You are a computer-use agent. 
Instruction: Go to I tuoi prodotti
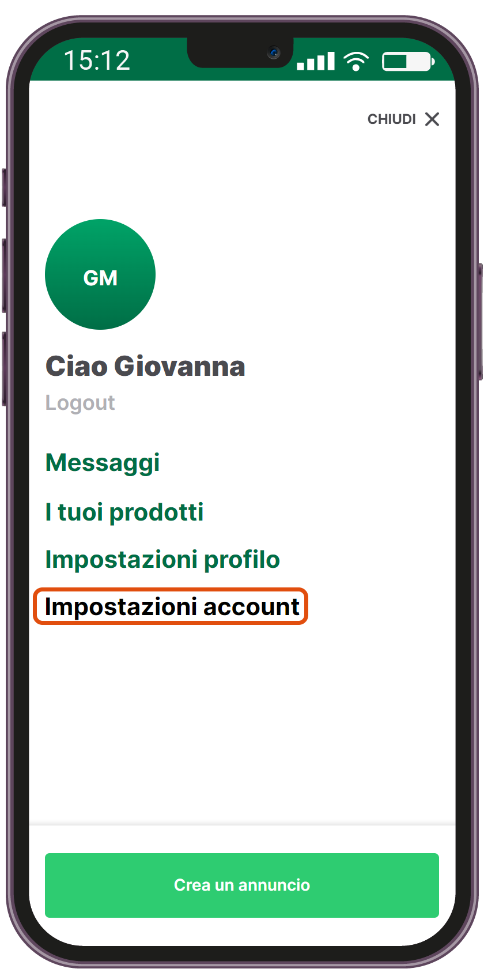click(x=124, y=512)
